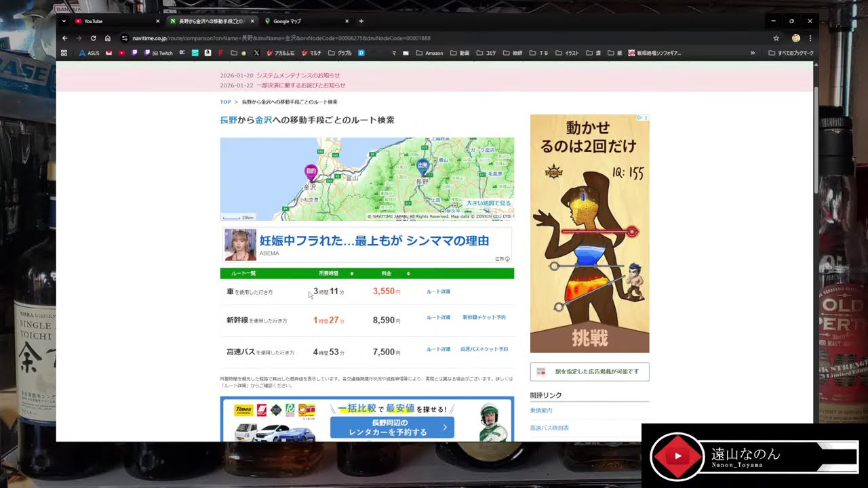Click 金沢 link in the heading
868x488 pixels.
[264, 120]
